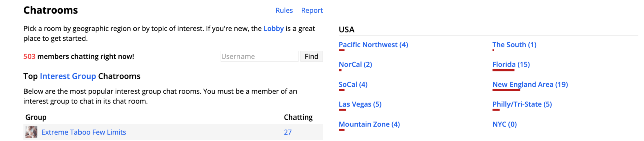This screenshot has height=141, width=644.
Task: Click the Extreme Taboo Few Limits group thumbnail
Action: (31, 132)
